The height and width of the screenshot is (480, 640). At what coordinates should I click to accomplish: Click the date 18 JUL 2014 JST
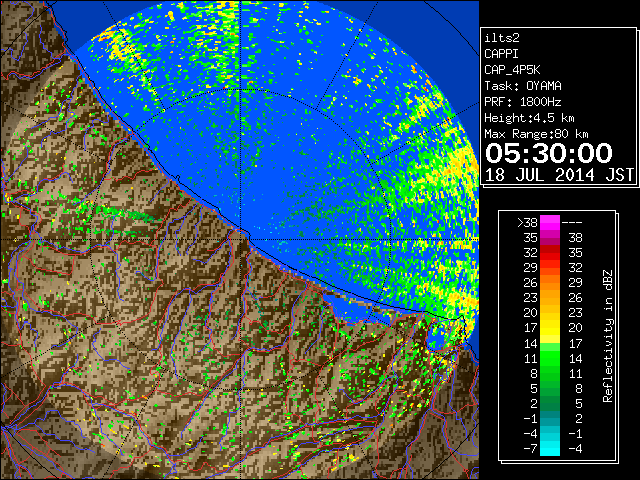(x=559, y=175)
